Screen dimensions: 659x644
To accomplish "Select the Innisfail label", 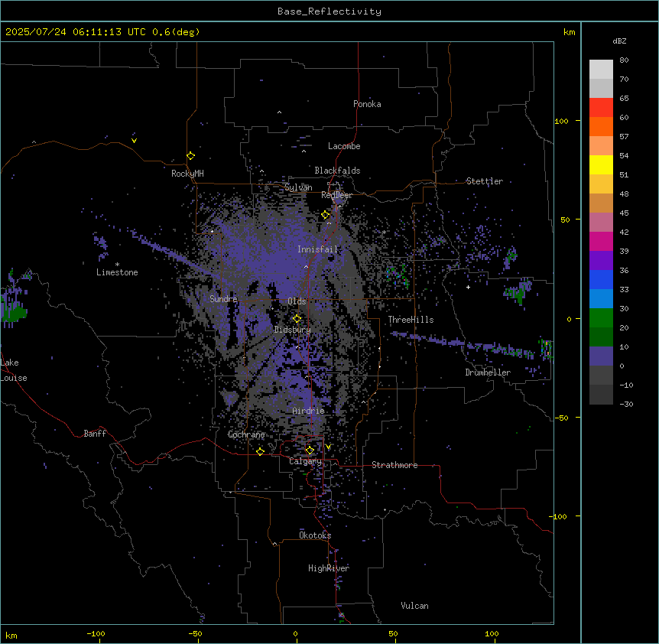I will point(318,249).
